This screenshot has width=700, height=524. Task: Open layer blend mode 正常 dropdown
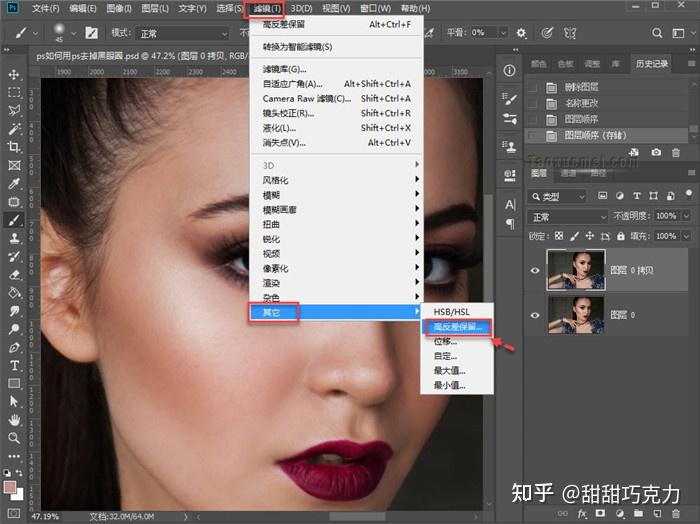[x=568, y=217]
